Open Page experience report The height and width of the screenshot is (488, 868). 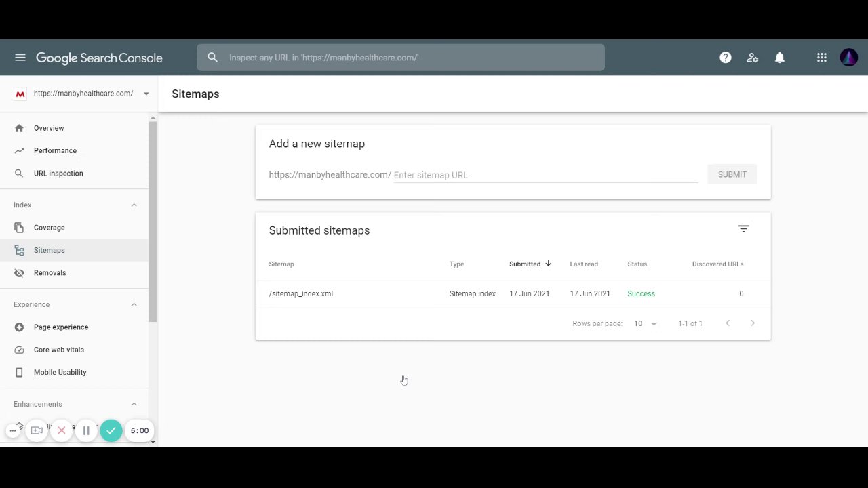pyautogui.click(x=61, y=327)
